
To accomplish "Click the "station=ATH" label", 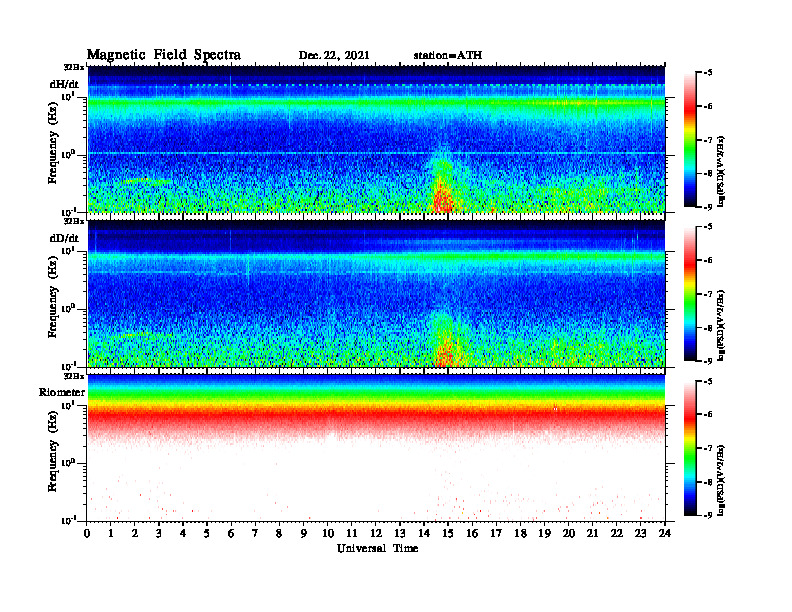I will pos(448,55).
